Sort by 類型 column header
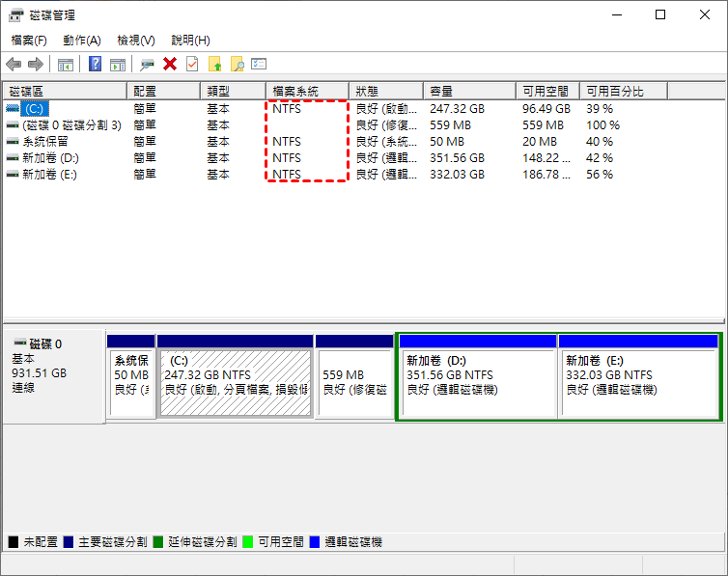 (x=234, y=91)
